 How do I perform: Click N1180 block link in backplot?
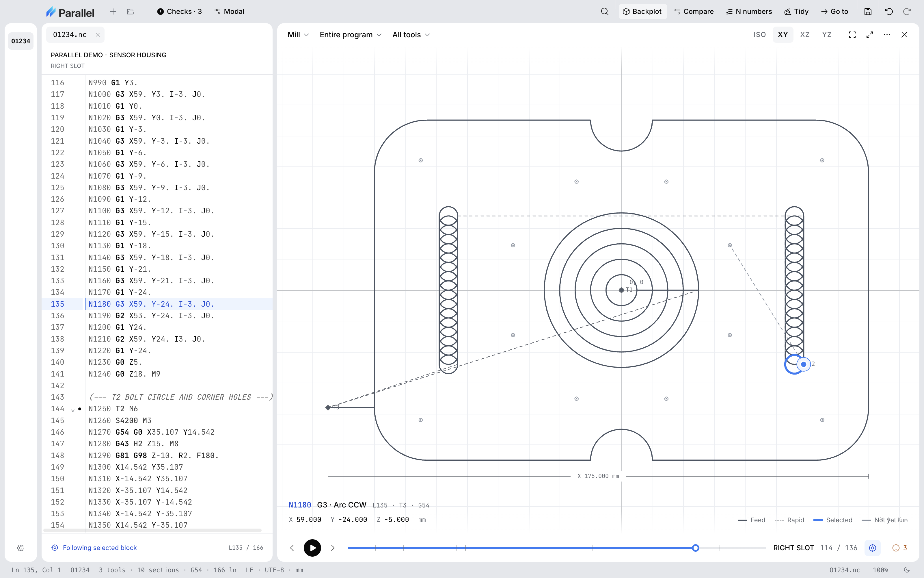pyautogui.click(x=300, y=505)
